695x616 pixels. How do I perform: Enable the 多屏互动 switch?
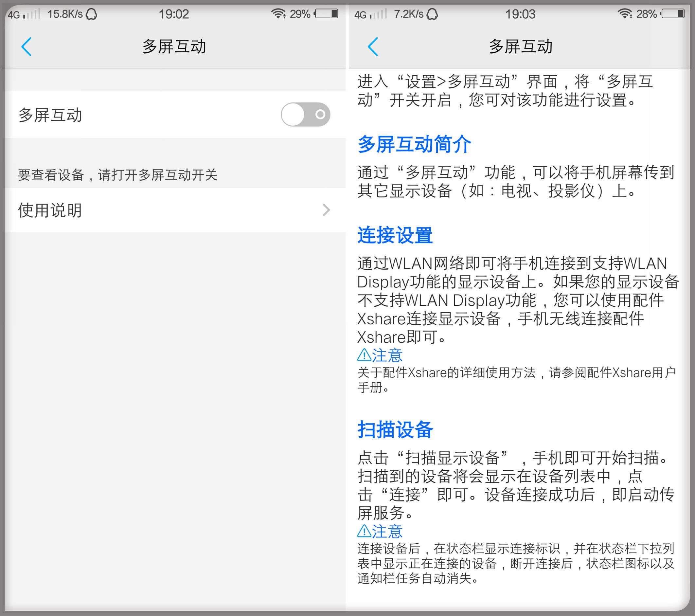tap(305, 115)
